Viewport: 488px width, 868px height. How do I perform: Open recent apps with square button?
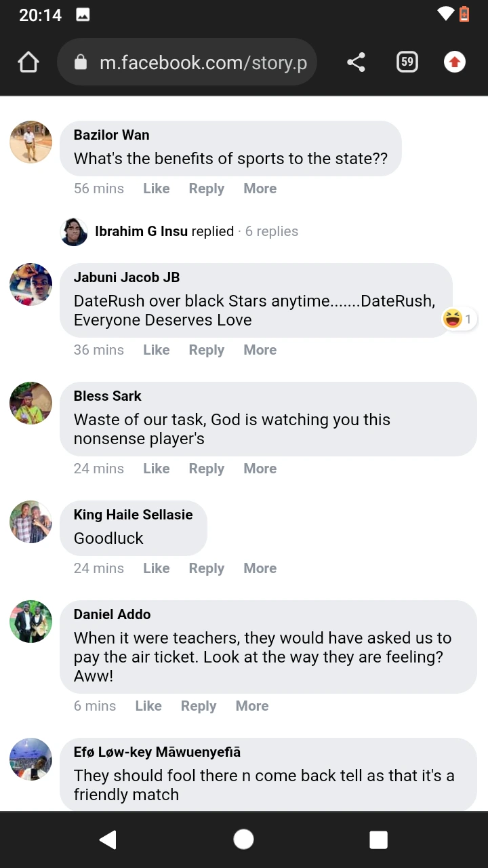[378, 840]
